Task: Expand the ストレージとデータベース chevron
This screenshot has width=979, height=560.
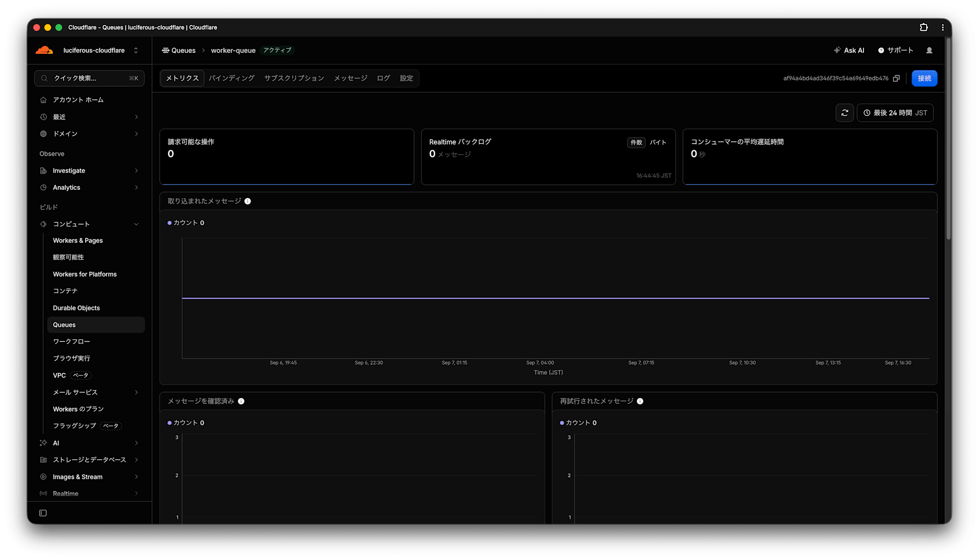Action: [x=137, y=460]
